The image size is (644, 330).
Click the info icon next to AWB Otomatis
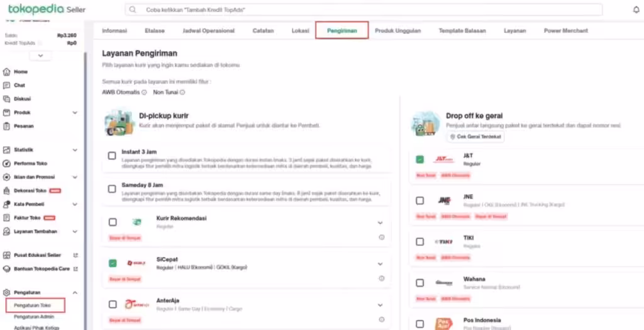pyautogui.click(x=144, y=93)
